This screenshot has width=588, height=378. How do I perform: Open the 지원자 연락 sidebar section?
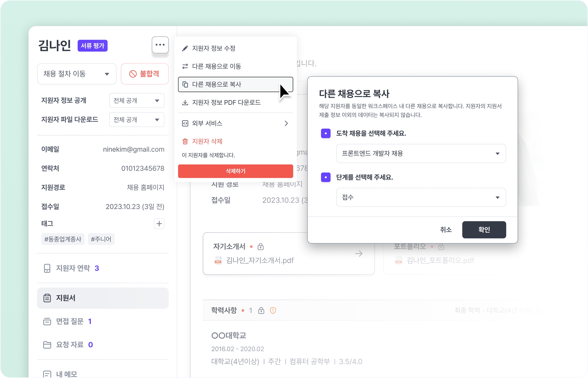tap(73, 268)
